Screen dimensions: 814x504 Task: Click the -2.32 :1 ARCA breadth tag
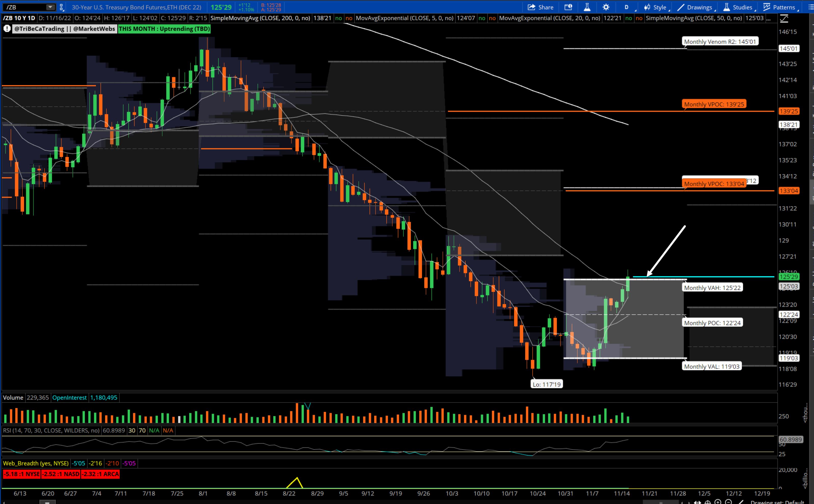coord(100,474)
